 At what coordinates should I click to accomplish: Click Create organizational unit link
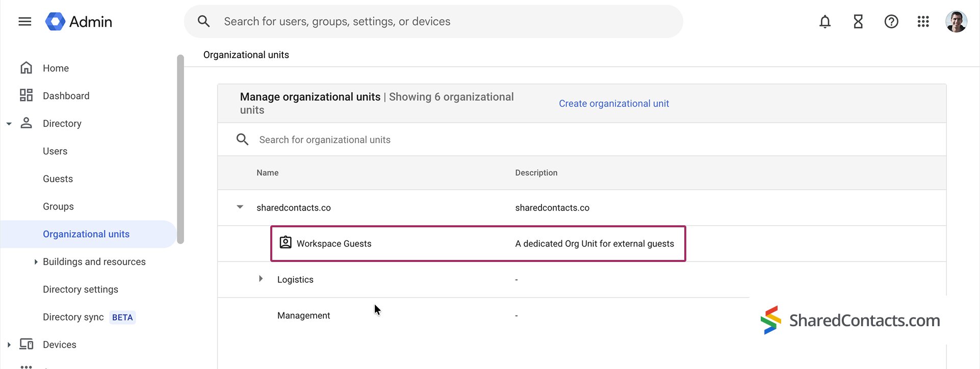click(613, 103)
